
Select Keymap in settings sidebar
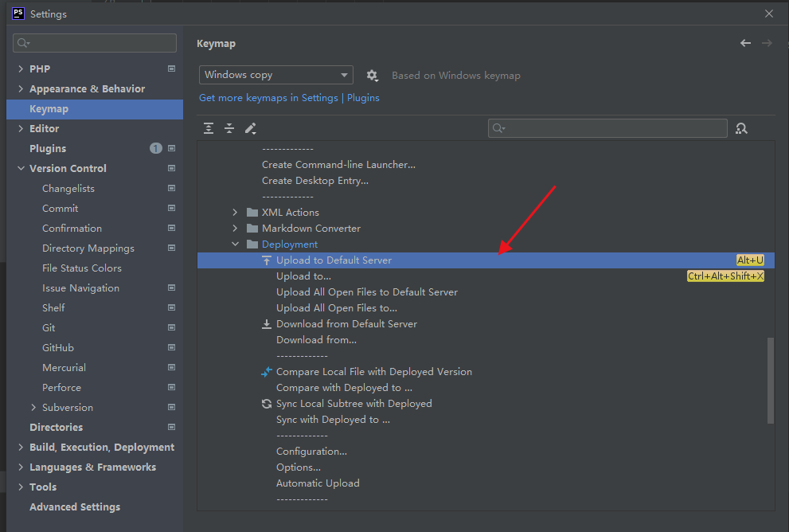[x=95, y=109]
